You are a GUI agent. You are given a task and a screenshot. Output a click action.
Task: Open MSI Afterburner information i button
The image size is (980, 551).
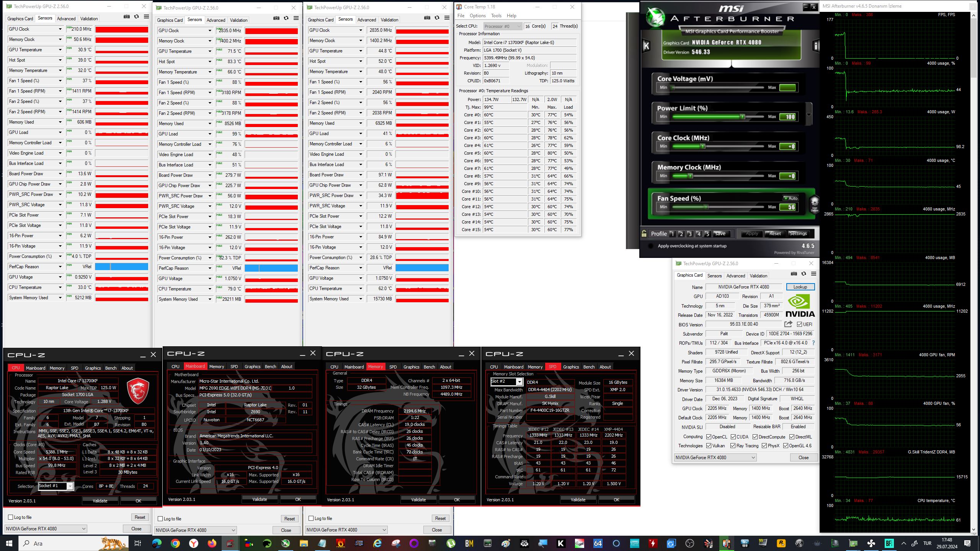tap(815, 46)
